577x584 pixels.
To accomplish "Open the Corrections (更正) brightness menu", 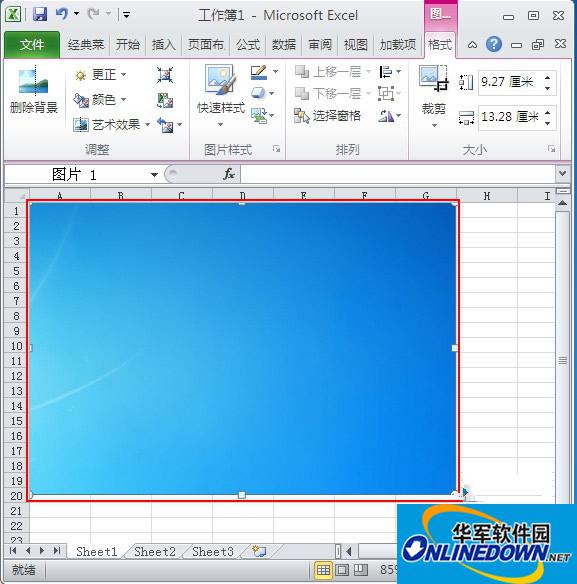I will (x=100, y=75).
